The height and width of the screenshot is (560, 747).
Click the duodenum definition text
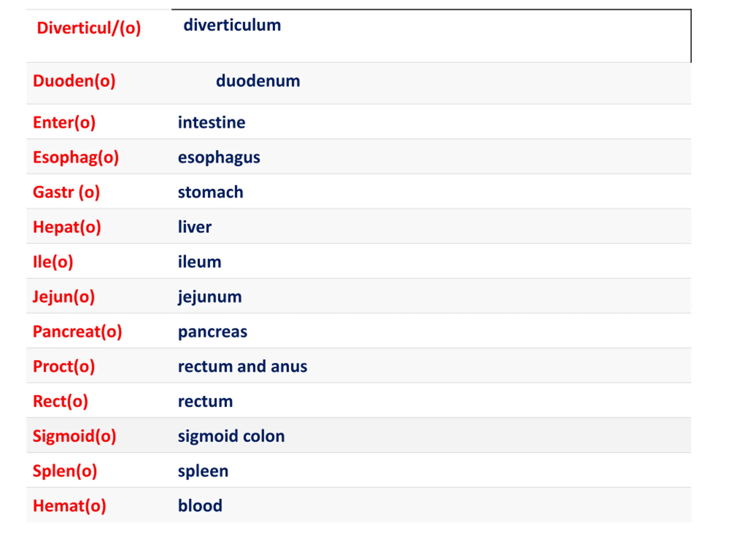258,81
